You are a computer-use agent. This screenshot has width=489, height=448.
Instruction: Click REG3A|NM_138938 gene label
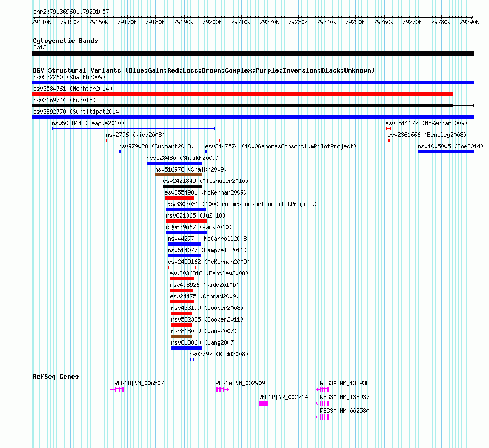tap(344, 383)
